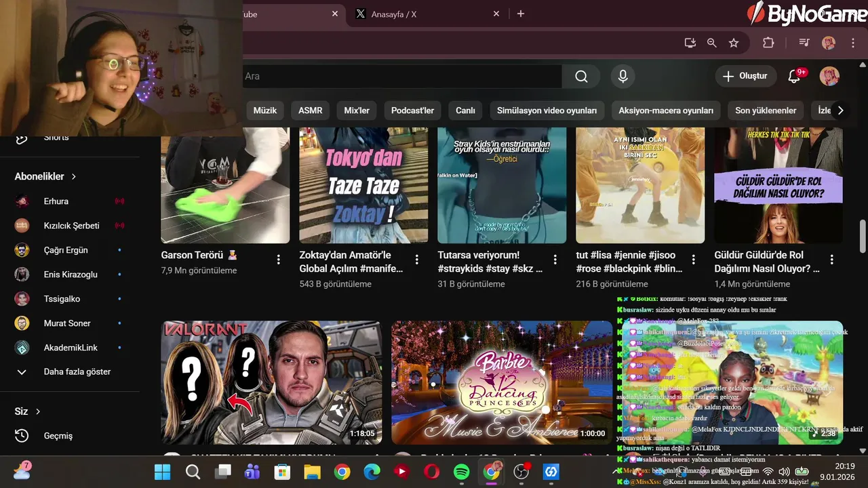Click the Garson Terörü video title

point(199,256)
